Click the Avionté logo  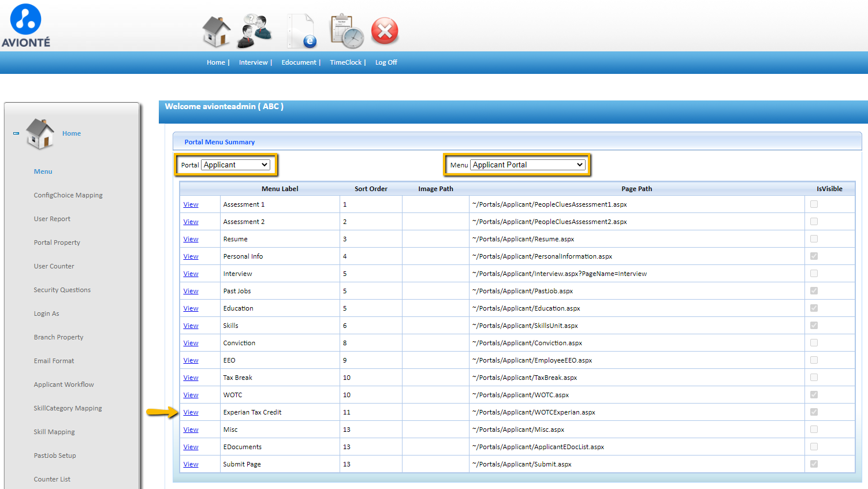(26, 25)
